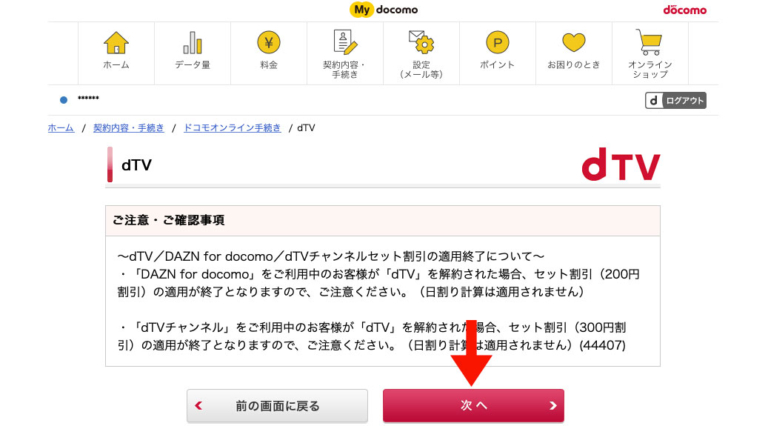Click the red 次へ button

click(x=473, y=405)
